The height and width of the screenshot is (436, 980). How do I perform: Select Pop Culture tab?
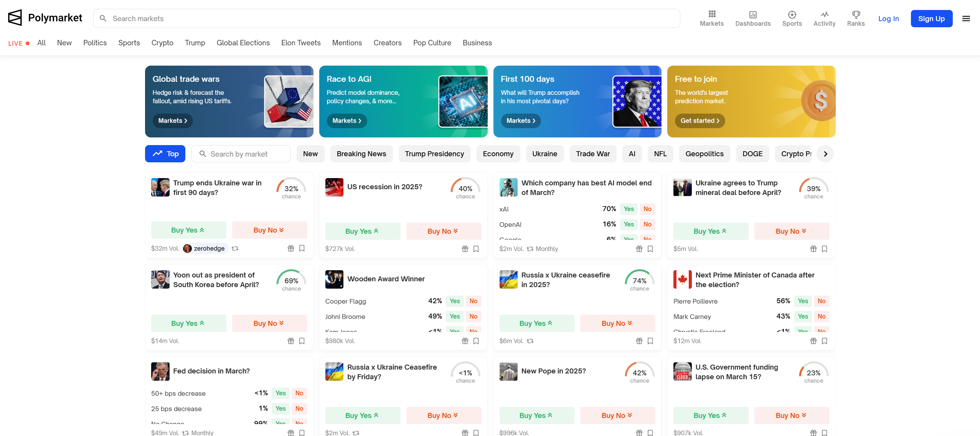[432, 43]
